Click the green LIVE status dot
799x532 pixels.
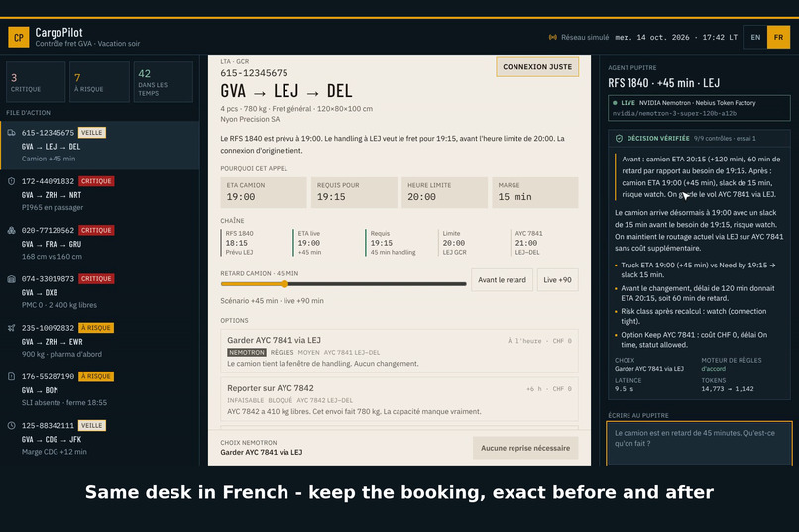tap(615, 103)
